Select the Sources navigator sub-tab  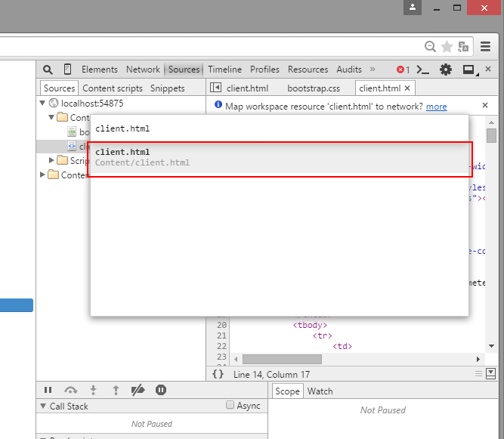pos(59,88)
